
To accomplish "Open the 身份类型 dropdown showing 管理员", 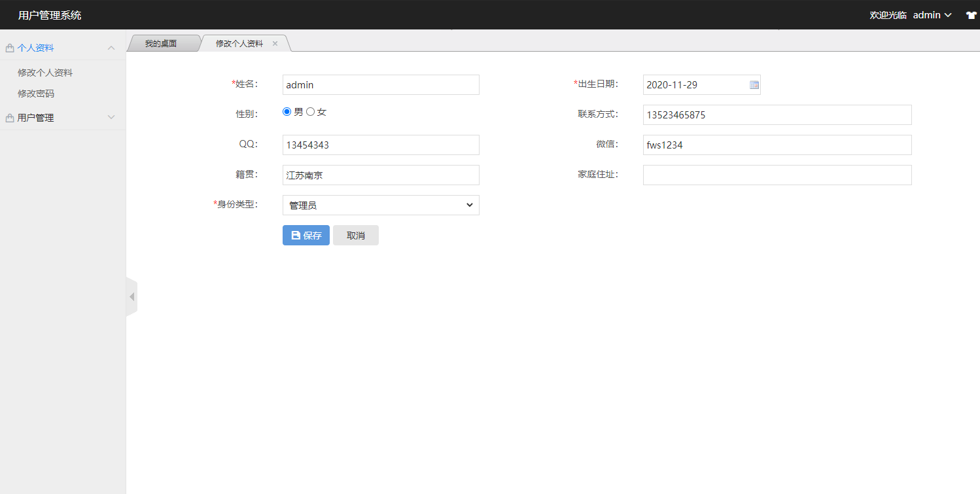I will [381, 205].
